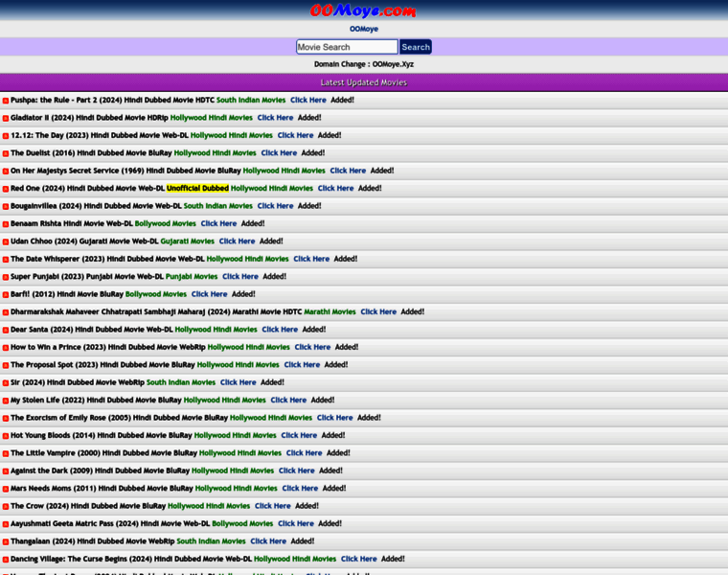Click the red bullet icon beside Pushpa: the Rule
The image size is (728, 575).
(x=6, y=101)
